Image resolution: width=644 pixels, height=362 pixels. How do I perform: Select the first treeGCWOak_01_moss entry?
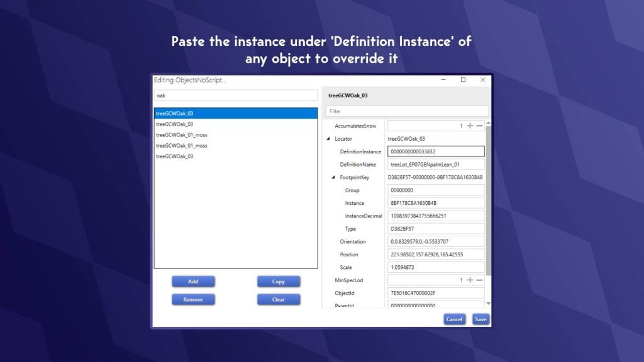(182, 135)
